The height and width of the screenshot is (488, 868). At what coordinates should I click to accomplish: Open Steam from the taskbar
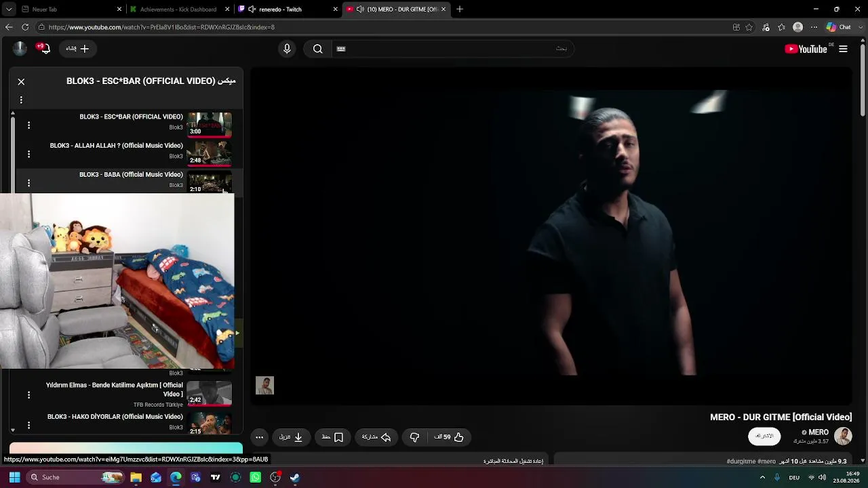click(x=295, y=477)
